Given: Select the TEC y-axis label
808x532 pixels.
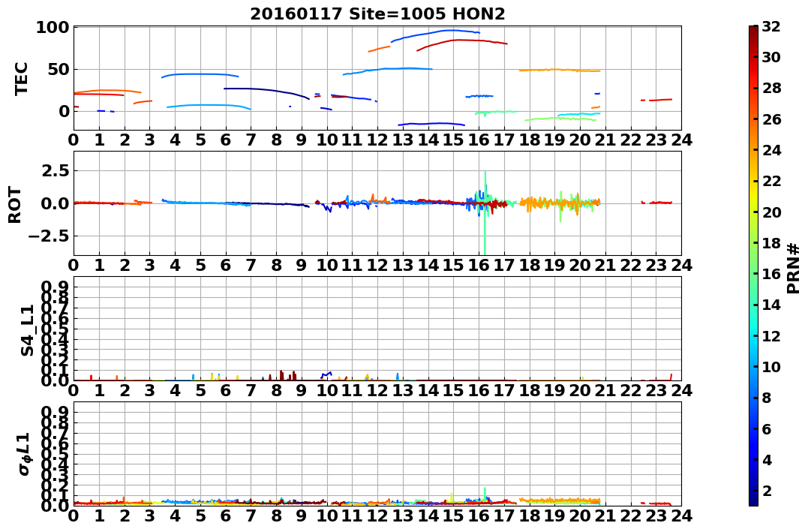Looking at the screenshot, I should (x=21, y=78).
